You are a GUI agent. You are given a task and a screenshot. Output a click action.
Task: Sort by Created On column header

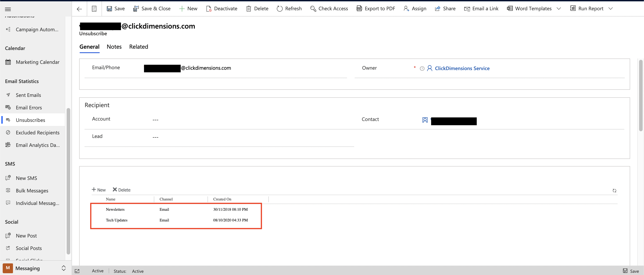click(222, 199)
